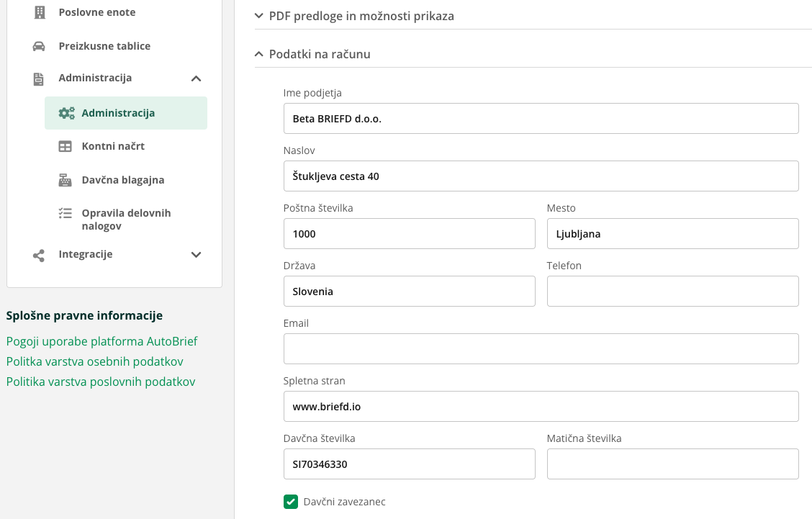Click the cash register icon for Davčna blagajna
The image size is (812, 519).
65,180
